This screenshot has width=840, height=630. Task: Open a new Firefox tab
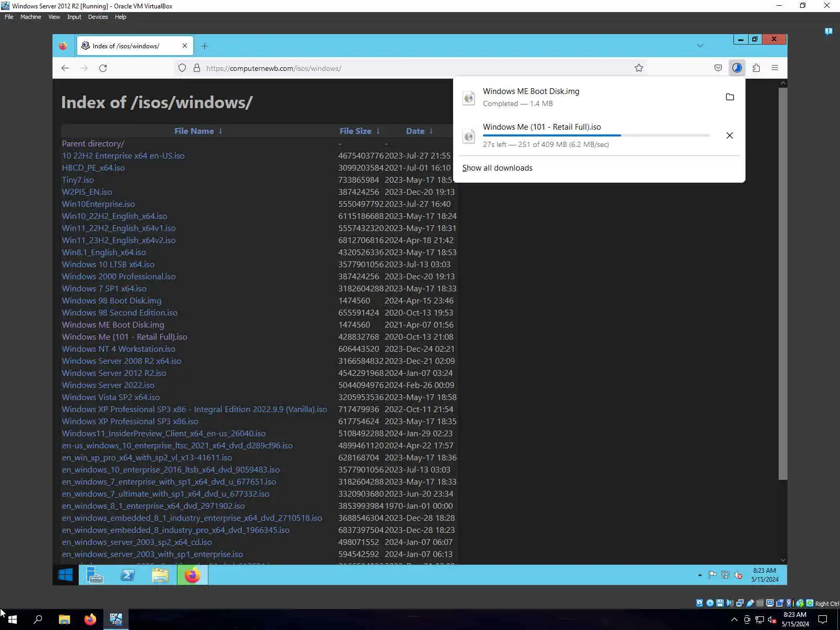point(204,46)
